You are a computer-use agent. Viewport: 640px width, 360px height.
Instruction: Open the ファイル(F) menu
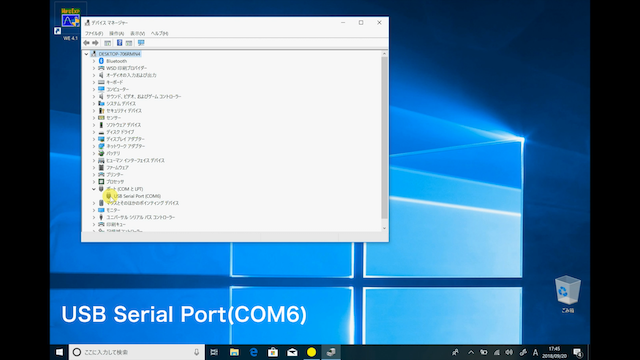point(93,33)
